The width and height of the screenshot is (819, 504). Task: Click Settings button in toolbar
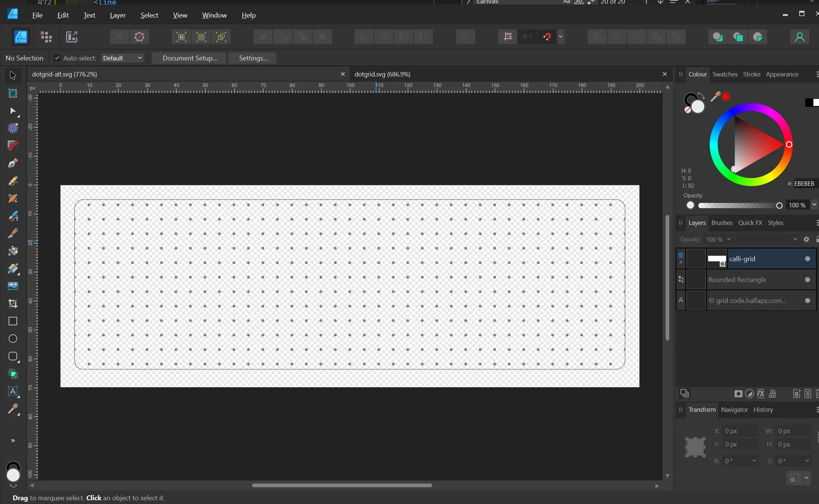[x=253, y=57]
